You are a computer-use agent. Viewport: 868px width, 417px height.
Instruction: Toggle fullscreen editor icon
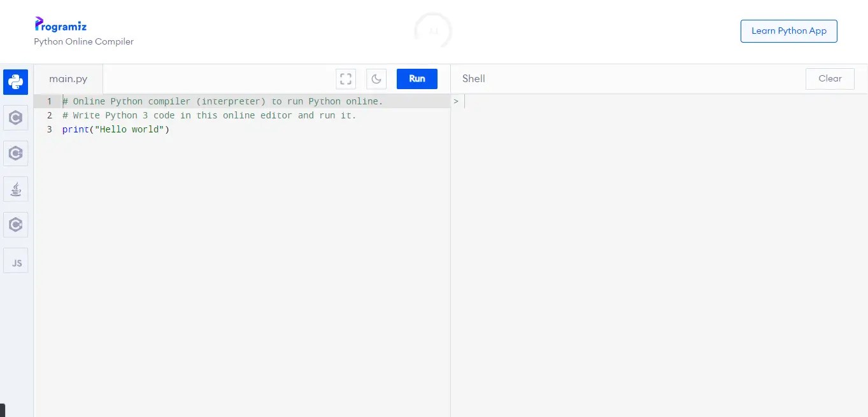[x=346, y=79]
